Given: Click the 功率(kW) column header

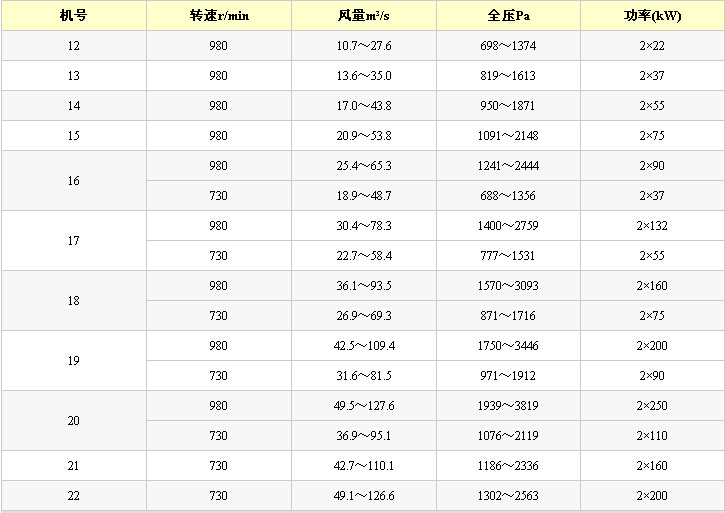Looking at the screenshot, I should pos(652,16).
